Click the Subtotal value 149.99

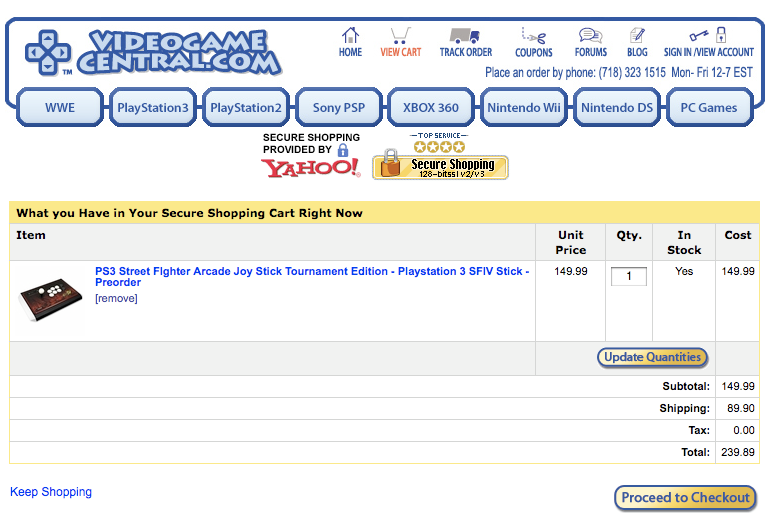coord(738,386)
